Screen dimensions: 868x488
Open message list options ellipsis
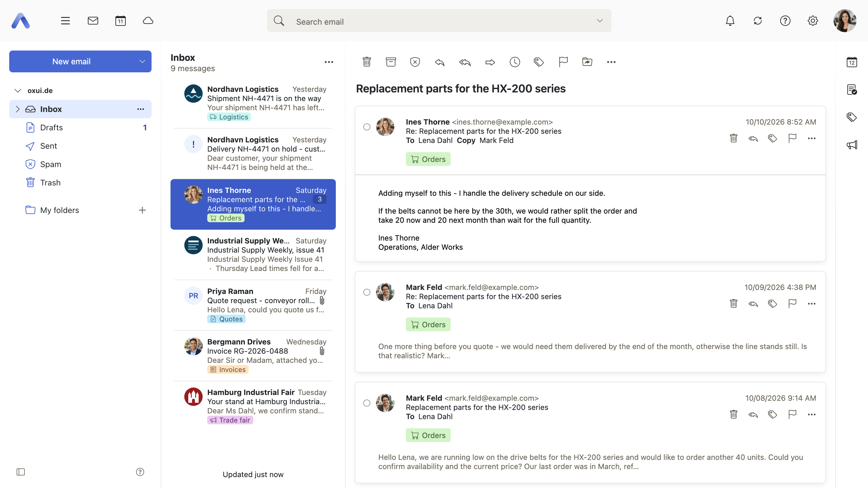[329, 62]
